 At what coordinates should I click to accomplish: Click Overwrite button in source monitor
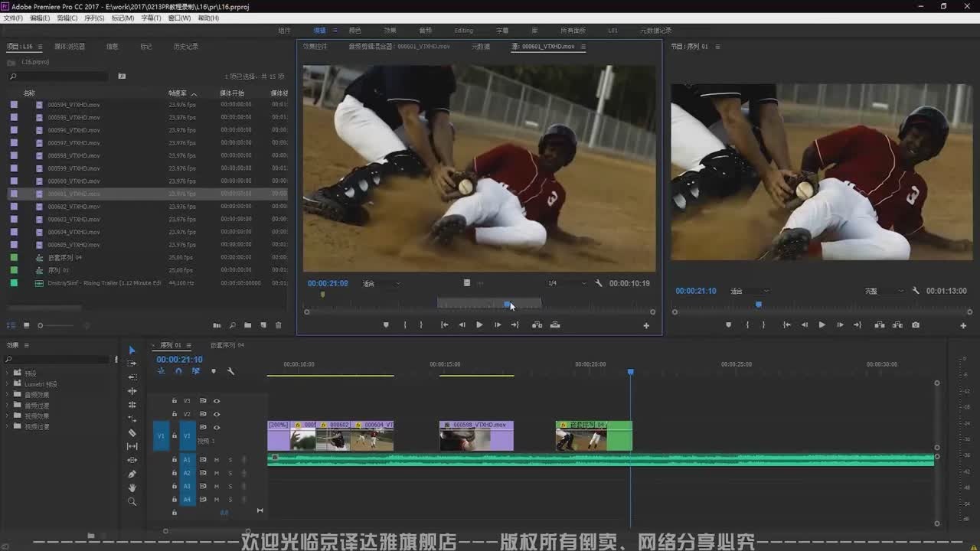coord(555,324)
